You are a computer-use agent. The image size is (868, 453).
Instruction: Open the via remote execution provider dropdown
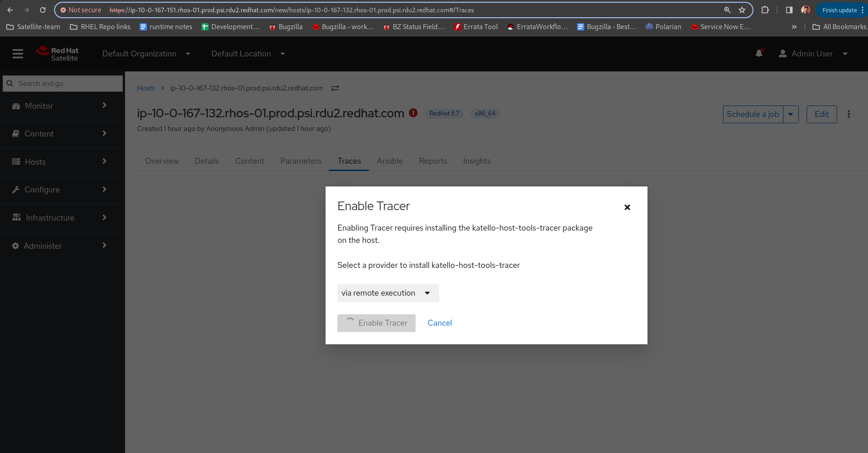click(x=388, y=293)
